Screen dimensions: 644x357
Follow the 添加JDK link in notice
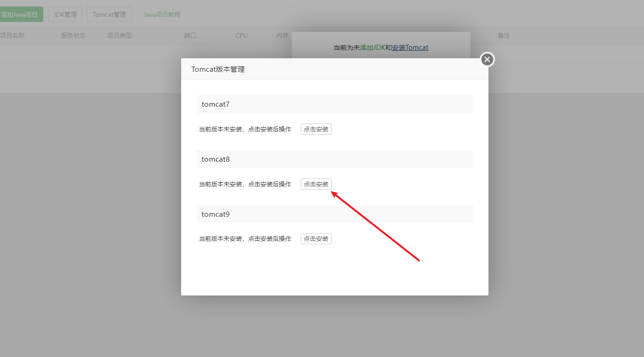click(x=373, y=48)
